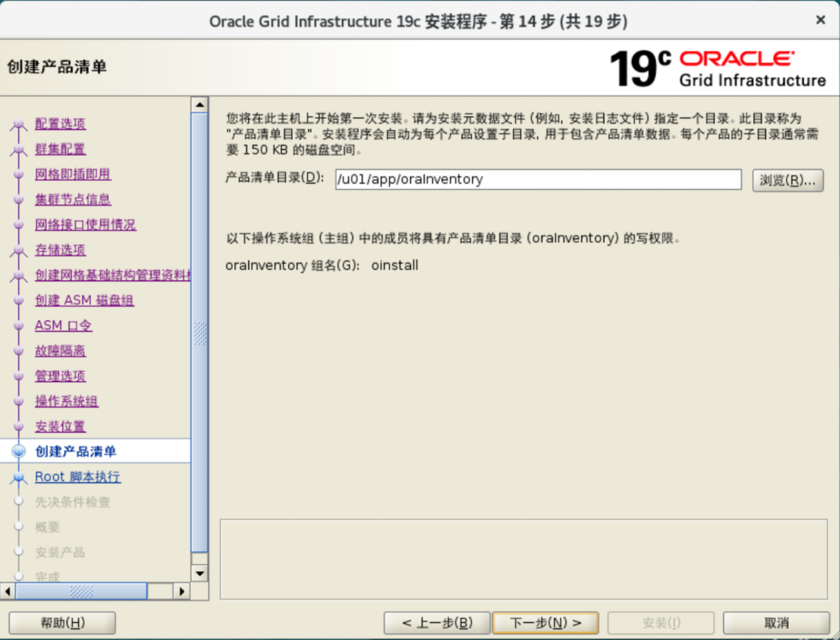Go to 网格即插即用 step

pyautogui.click(x=72, y=174)
